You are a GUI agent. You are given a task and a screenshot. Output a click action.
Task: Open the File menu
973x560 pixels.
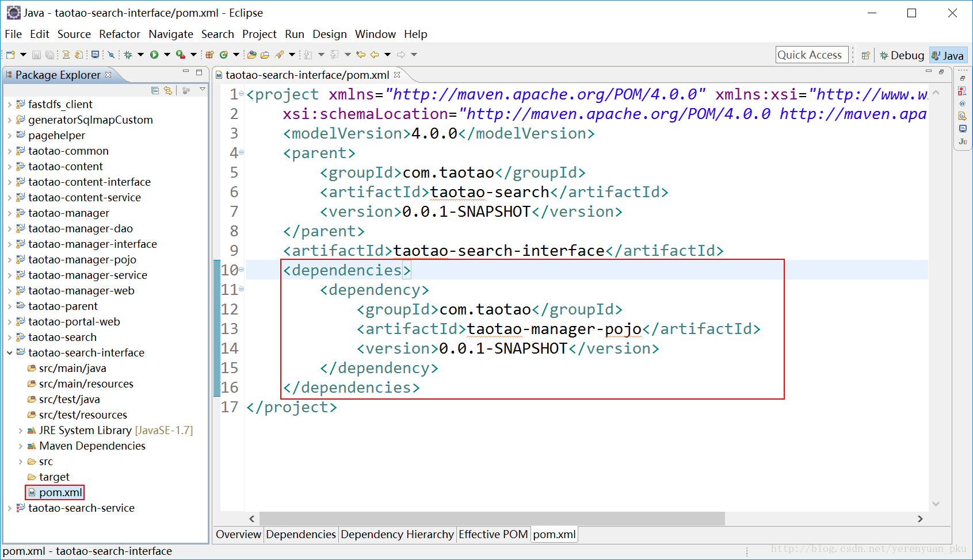point(13,34)
